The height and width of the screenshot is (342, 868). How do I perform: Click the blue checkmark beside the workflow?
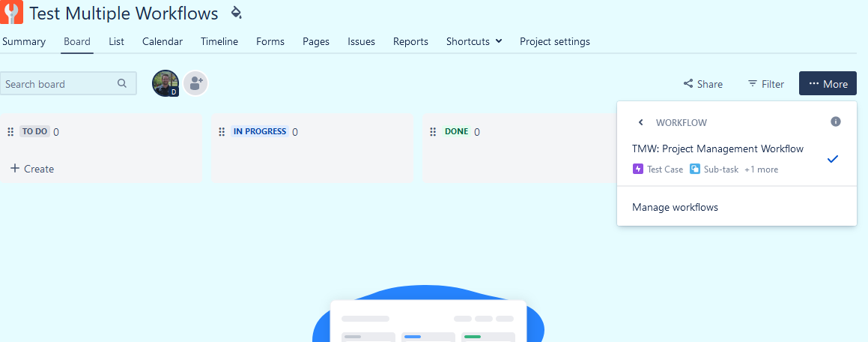pos(833,159)
